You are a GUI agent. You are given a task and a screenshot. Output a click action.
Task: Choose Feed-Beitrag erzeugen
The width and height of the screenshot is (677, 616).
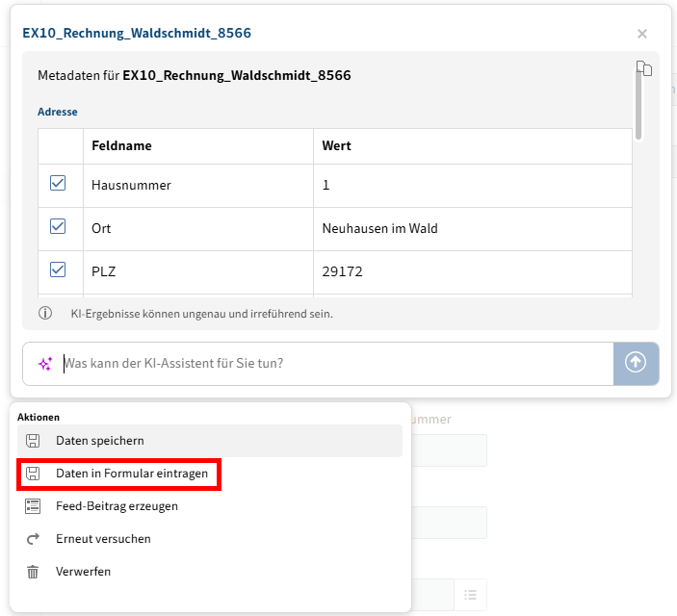pyautogui.click(x=210, y=506)
